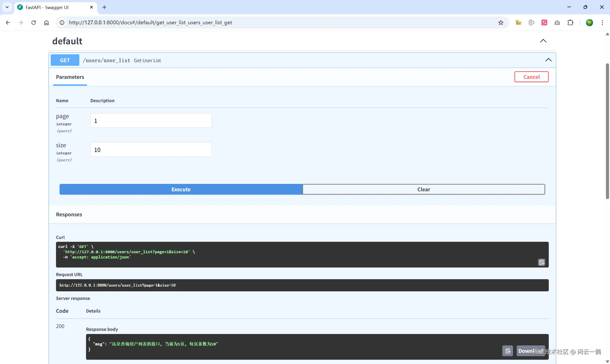Click the camera screenshot extension icon
610x364 pixels.
557,23
